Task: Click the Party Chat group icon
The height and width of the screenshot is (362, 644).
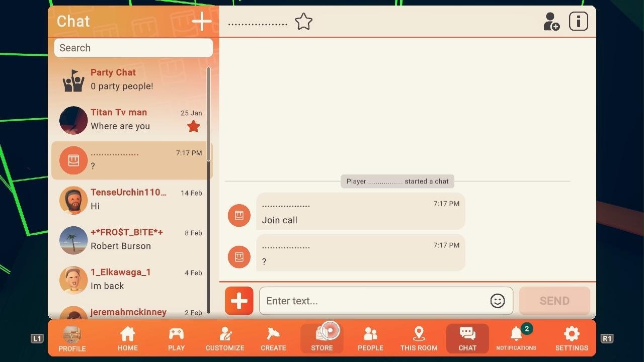Action: pyautogui.click(x=73, y=80)
